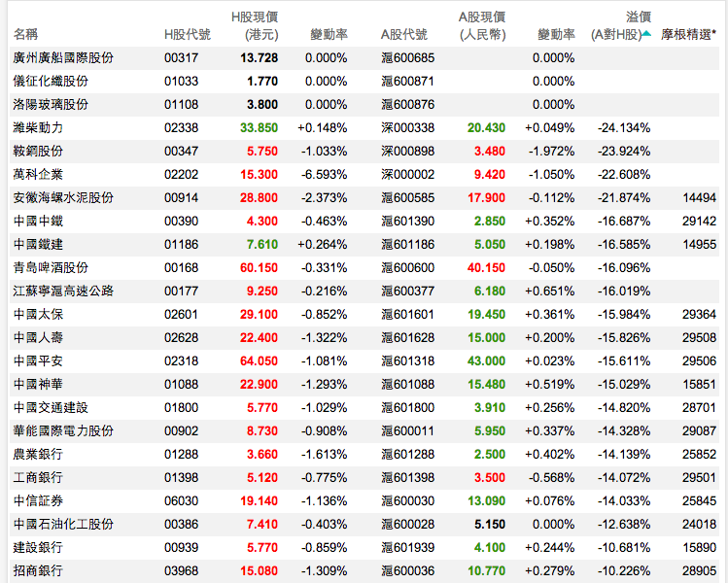Open JP Morgan pick code 29364

click(x=699, y=314)
